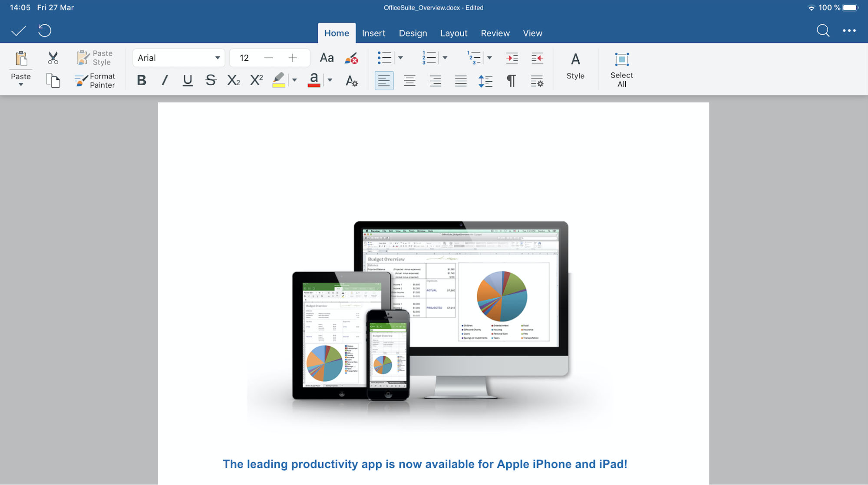Click the Paste clipboard icon

coord(21,58)
